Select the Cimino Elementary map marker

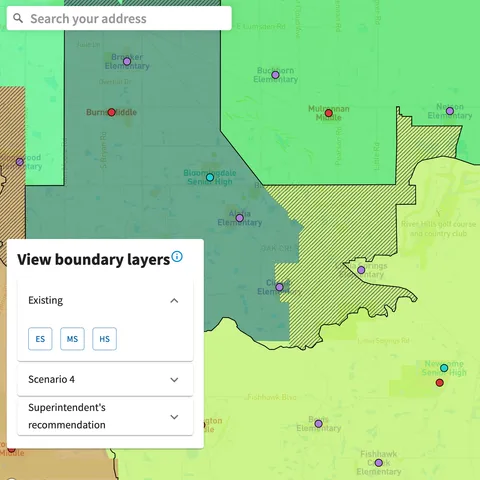point(280,287)
